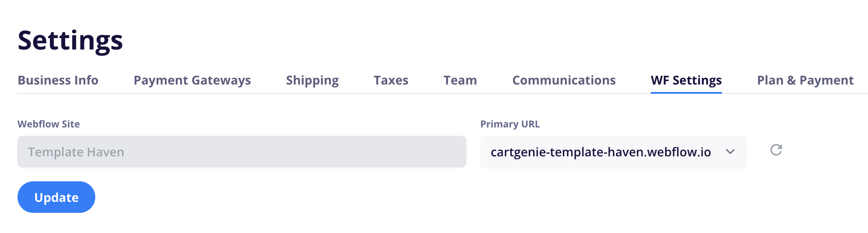The width and height of the screenshot is (868, 233).
Task: Select the Taxes tab
Action: click(391, 80)
